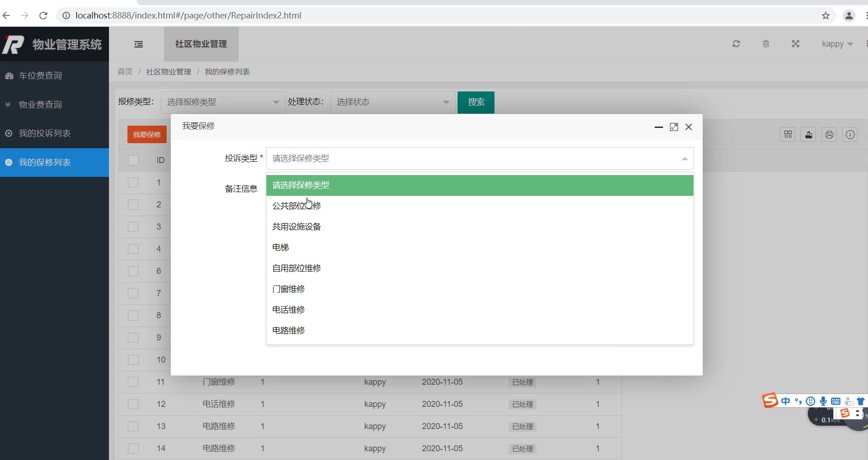The height and width of the screenshot is (460, 868).
Task: Open 我的投诉列表 in the sidebar
Action: point(45,133)
